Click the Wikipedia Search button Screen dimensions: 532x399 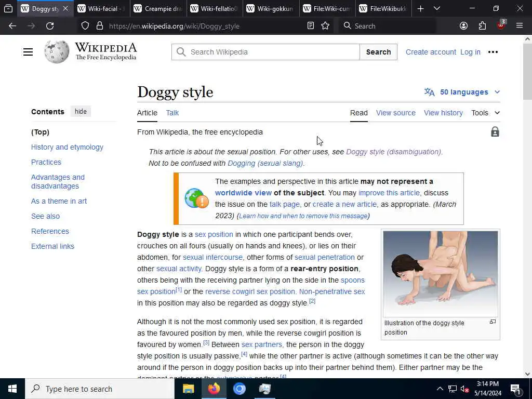[x=378, y=52]
